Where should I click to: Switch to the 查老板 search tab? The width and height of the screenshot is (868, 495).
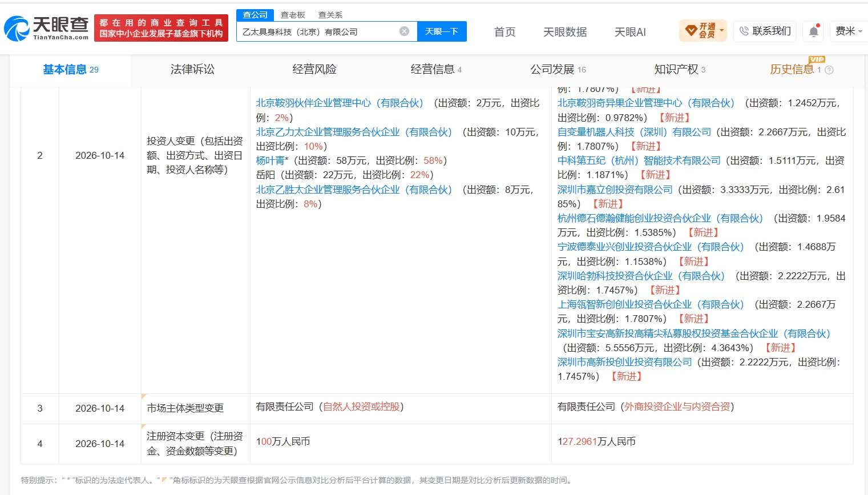tap(293, 15)
